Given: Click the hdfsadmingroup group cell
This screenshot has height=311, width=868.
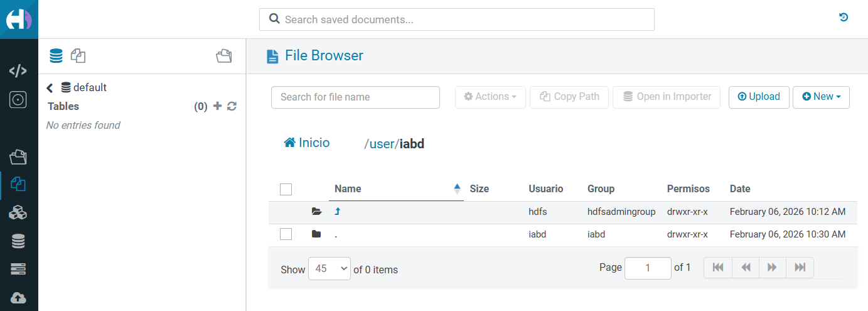Looking at the screenshot, I should coord(621,212).
